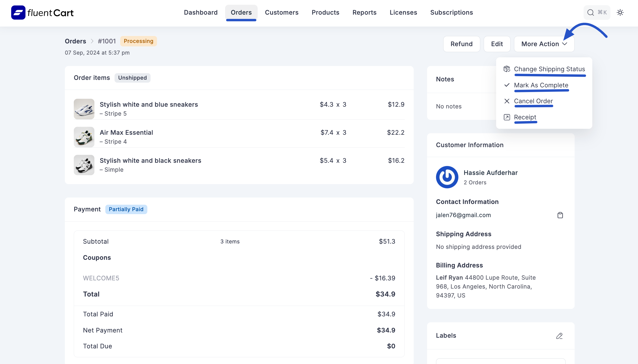Select the Mark As Complete checkmark icon
Viewport: 638px width, 364px height.
tap(507, 85)
